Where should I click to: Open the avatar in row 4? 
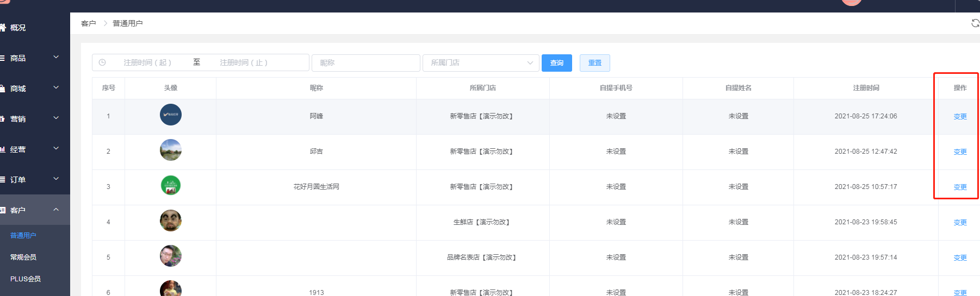pyautogui.click(x=171, y=221)
